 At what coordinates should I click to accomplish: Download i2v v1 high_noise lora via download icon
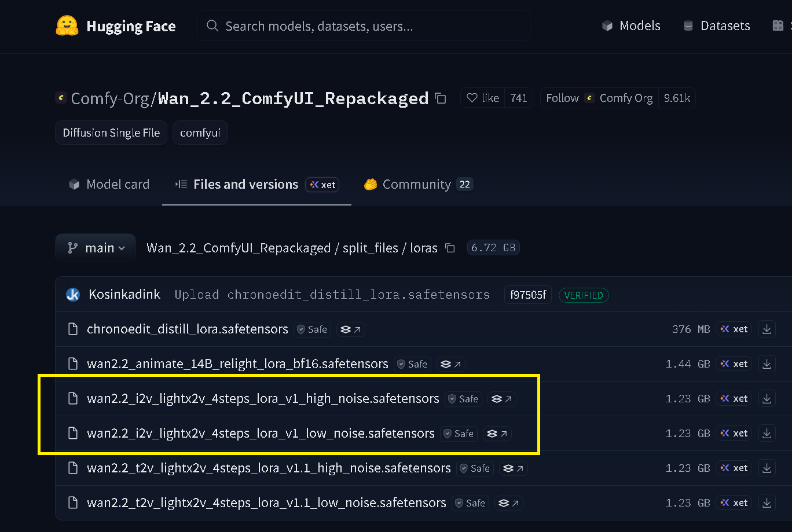click(x=767, y=398)
